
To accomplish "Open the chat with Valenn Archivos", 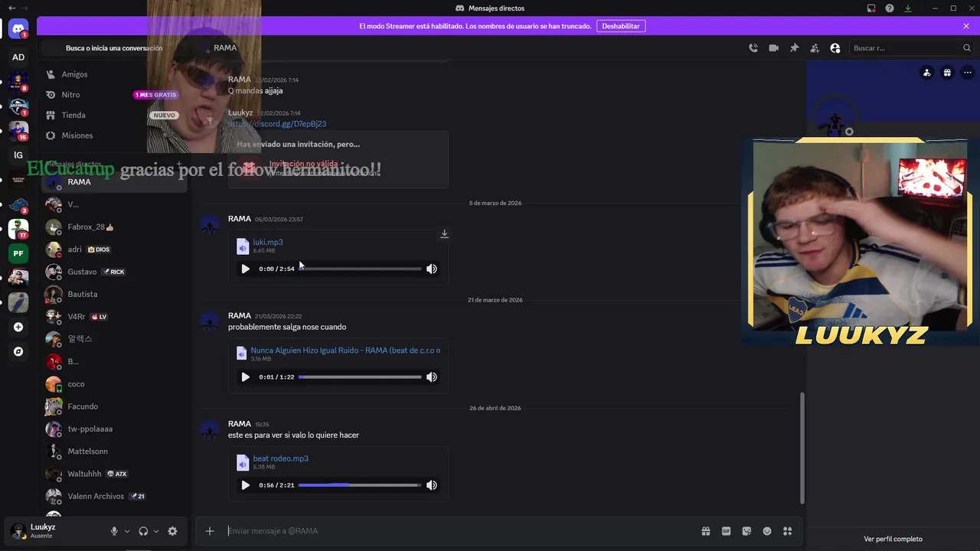I will [x=115, y=496].
